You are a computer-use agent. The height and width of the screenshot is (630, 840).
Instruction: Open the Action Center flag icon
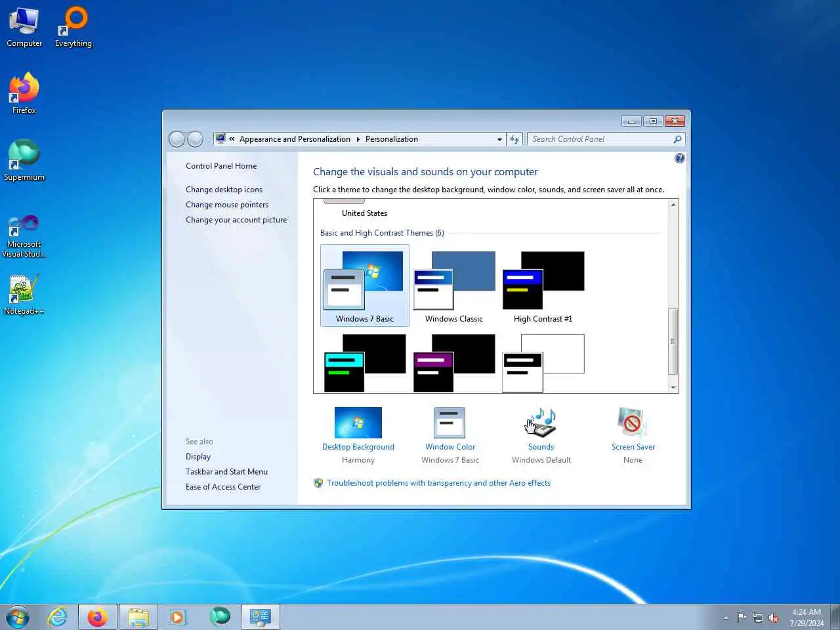[x=742, y=618]
